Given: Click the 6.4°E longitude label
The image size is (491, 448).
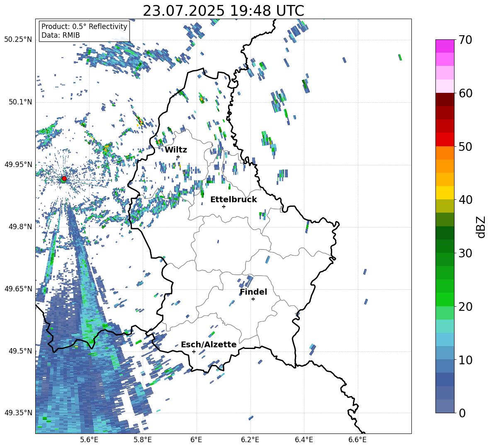Looking at the screenshot, I should 304,440.
